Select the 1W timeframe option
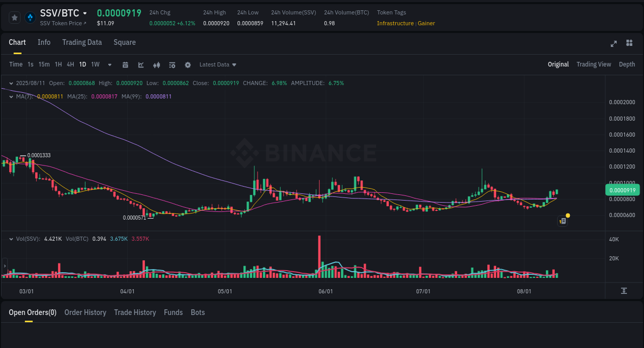Image resolution: width=644 pixels, height=348 pixels. (95, 64)
